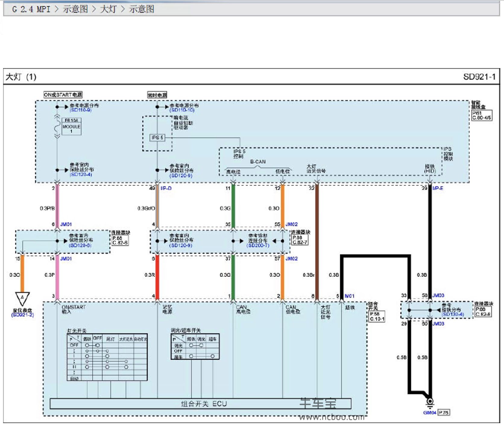504x428 pixels.
Task: Click the ON或START电源 label
Action: [x=63, y=95]
